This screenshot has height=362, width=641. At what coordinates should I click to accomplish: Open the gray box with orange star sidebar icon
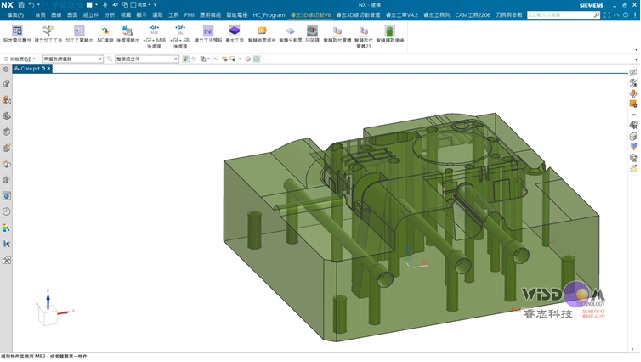(x=6, y=148)
